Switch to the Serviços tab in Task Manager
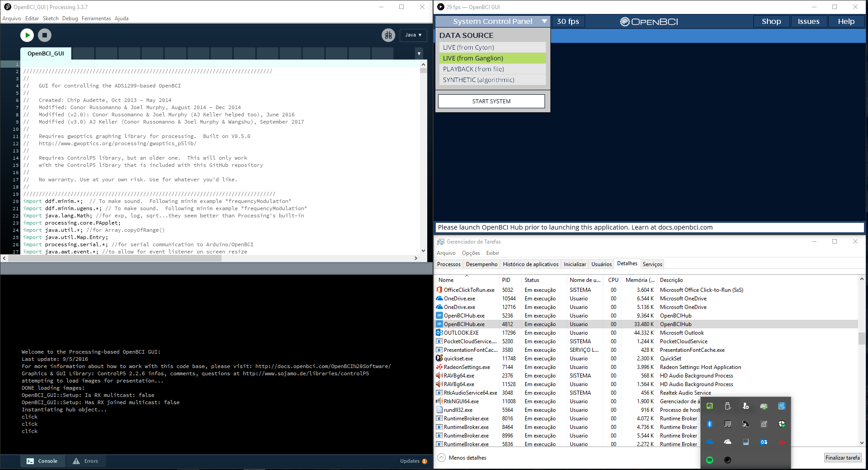Viewport: 868px width, 470px height. (x=652, y=264)
